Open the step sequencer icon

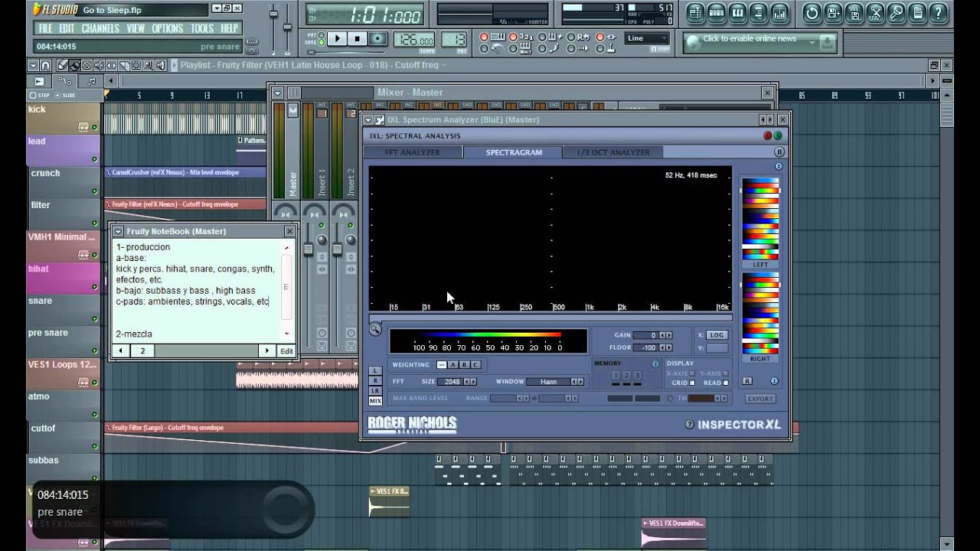[716, 13]
